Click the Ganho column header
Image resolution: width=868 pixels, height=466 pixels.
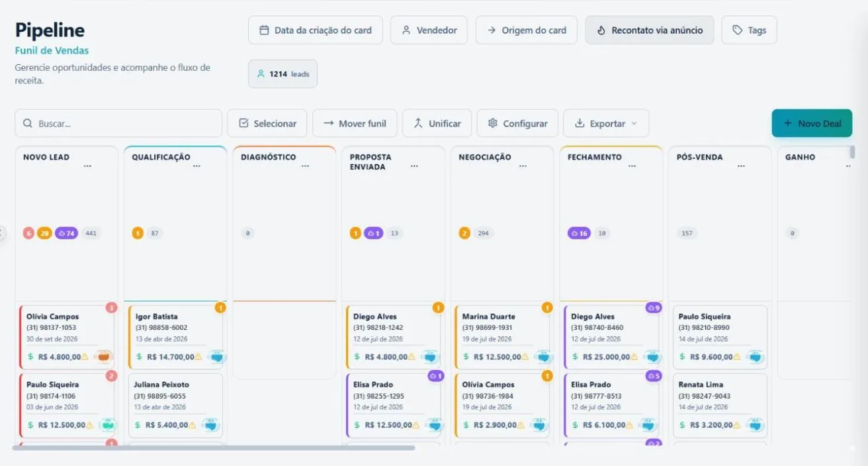(x=800, y=157)
